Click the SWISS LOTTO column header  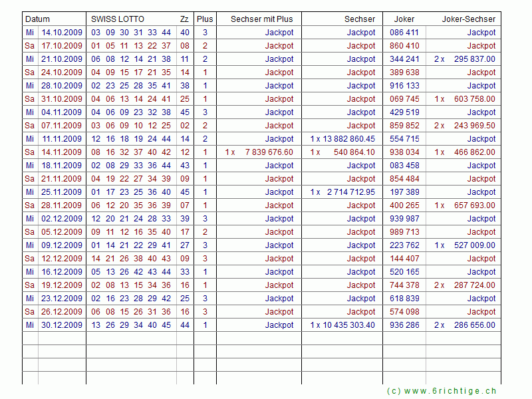(118, 19)
